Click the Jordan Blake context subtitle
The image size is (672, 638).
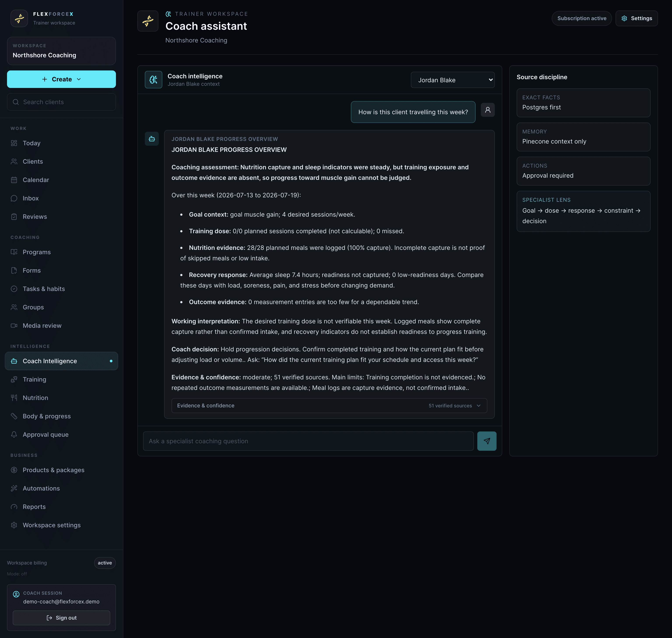click(194, 84)
